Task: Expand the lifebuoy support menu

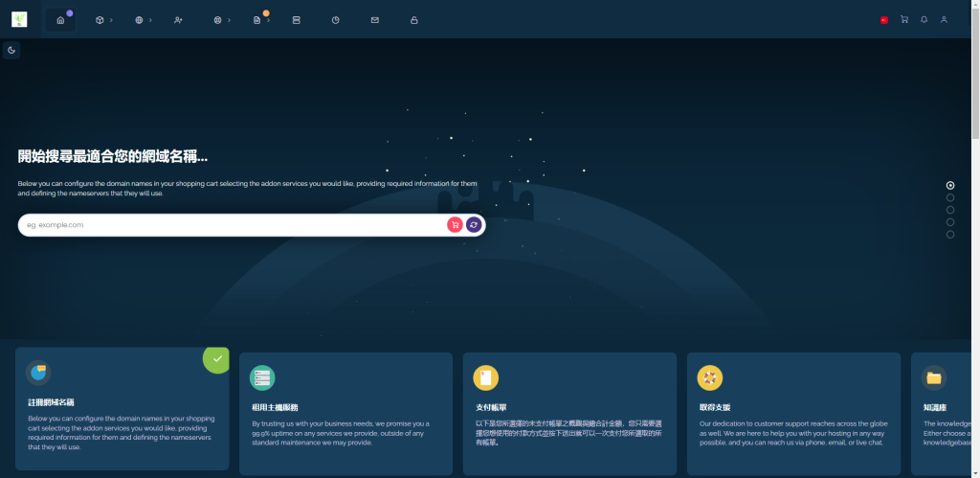Action: 221,20
